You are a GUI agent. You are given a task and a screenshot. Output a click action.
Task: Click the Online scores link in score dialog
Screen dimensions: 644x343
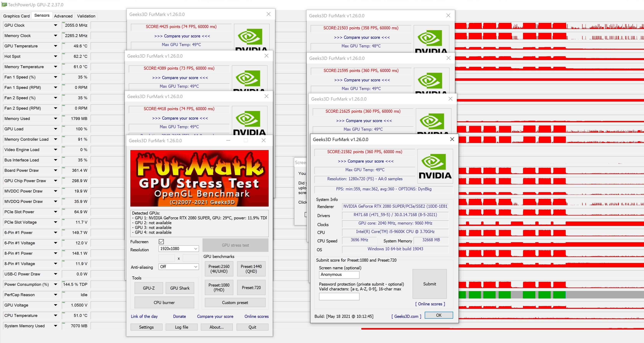tap(430, 304)
